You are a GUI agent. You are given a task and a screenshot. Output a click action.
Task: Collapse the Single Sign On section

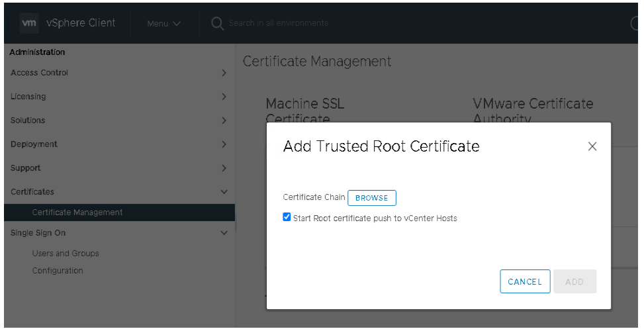point(119,233)
